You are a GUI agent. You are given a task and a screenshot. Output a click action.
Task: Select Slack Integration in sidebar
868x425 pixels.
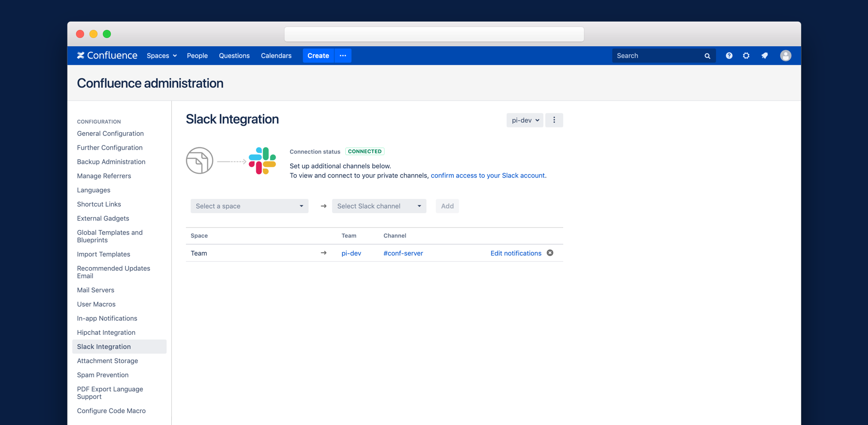pyautogui.click(x=119, y=347)
